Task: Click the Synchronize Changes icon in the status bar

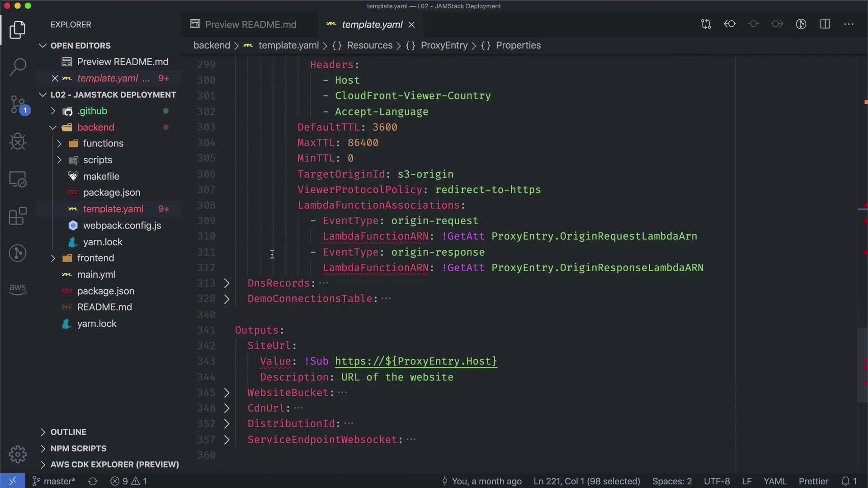Action: (93, 481)
